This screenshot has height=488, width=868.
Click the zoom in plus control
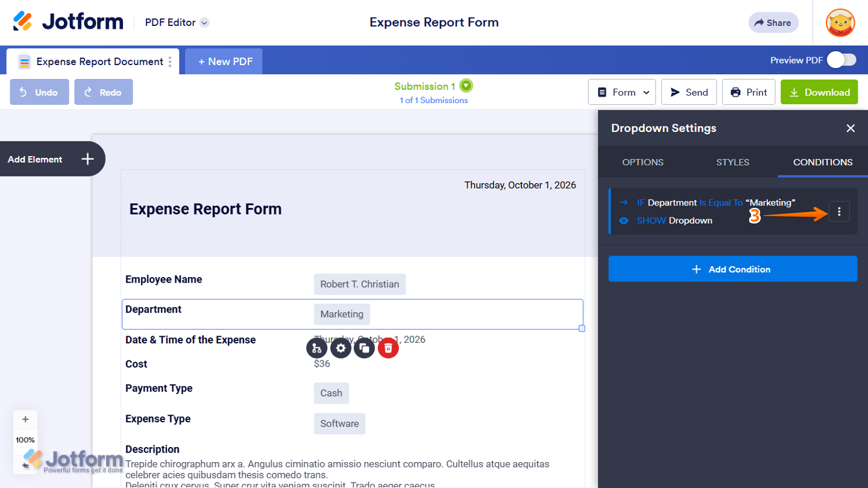click(x=25, y=419)
